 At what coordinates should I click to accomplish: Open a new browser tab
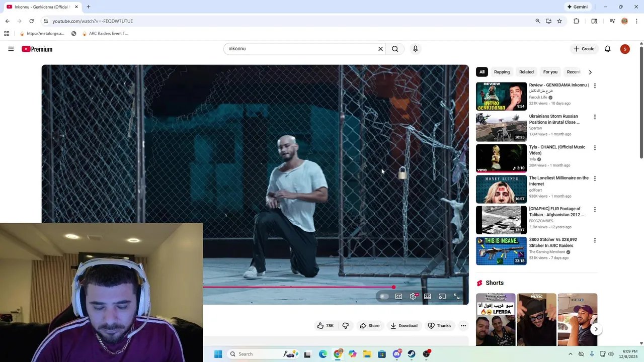(89, 7)
